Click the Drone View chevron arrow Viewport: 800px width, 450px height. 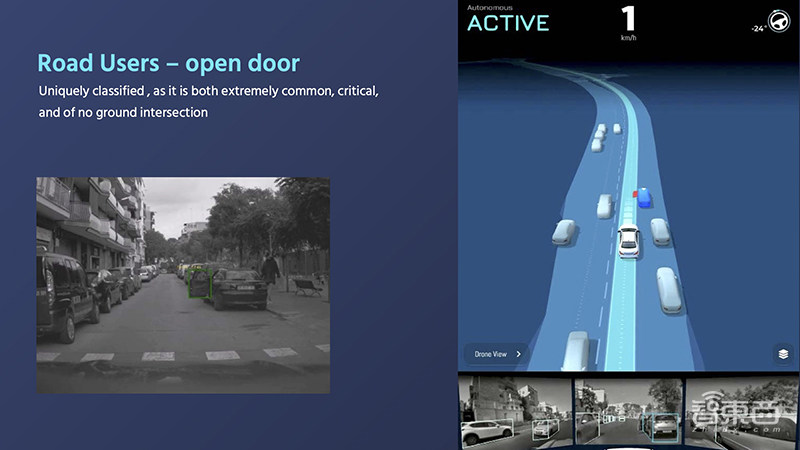[x=519, y=354]
